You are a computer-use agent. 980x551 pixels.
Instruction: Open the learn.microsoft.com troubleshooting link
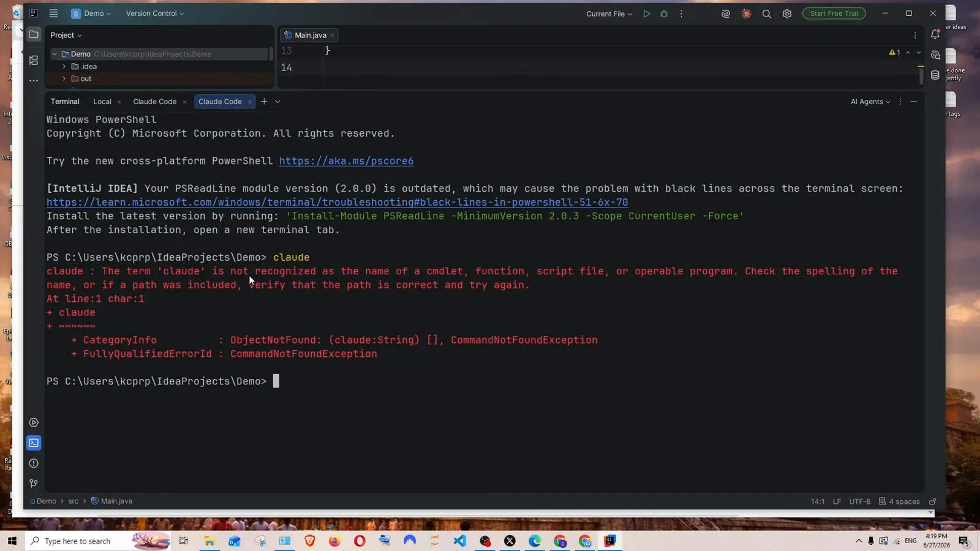tap(337, 202)
